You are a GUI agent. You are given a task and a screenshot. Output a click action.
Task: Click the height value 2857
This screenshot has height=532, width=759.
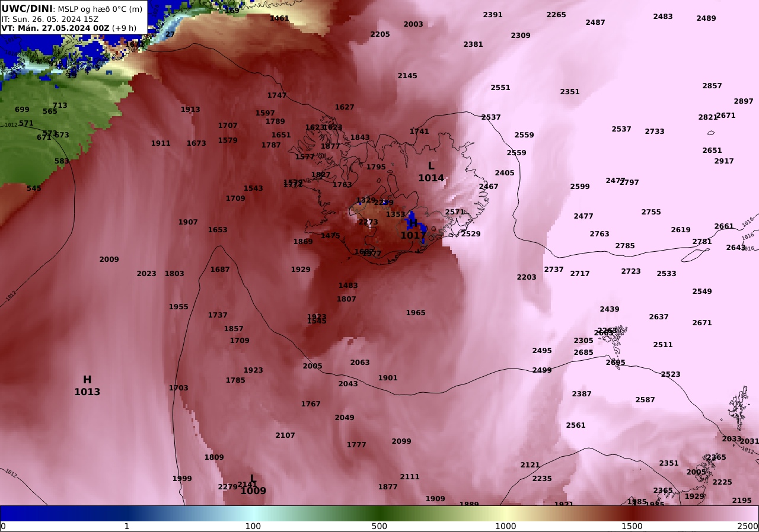(712, 86)
